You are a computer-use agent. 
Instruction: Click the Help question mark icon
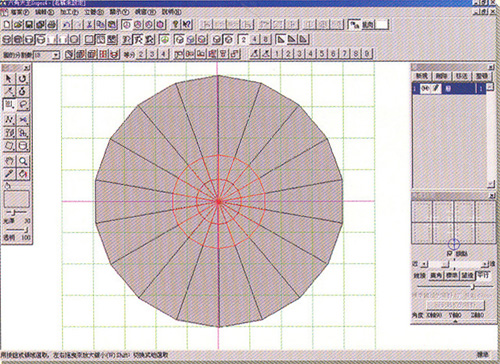175,25
